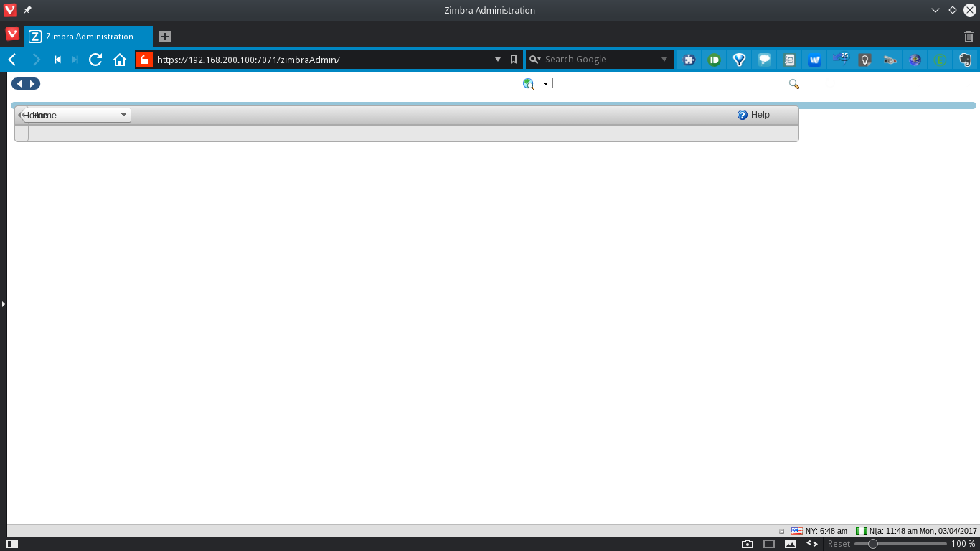This screenshot has width=980, height=551.
Task: Click the blue W extension icon
Action: pyautogui.click(x=814, y=60)
